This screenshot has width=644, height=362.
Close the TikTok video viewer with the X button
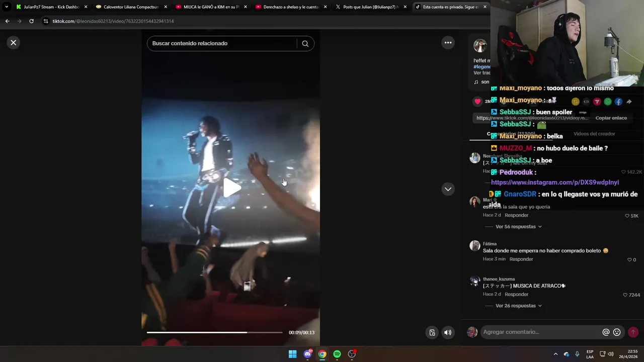[14, 43]
